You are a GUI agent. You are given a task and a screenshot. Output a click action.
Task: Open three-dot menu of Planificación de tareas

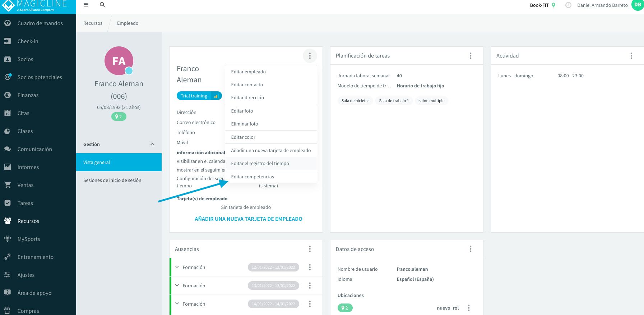tap(471, 56)
